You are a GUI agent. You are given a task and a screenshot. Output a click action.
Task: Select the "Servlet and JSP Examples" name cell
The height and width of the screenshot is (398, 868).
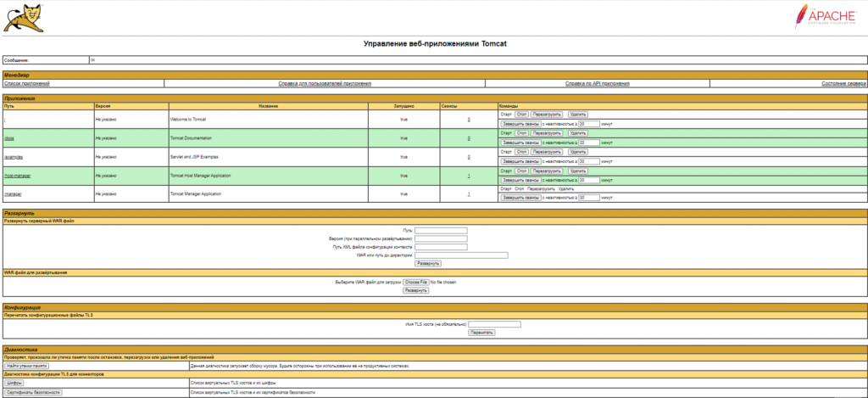pyautogui.click(x=269, y=157)
